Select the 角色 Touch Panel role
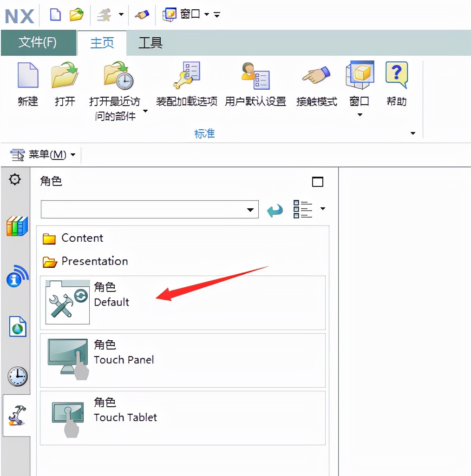 pyautogui.click(x=183, y=360)
